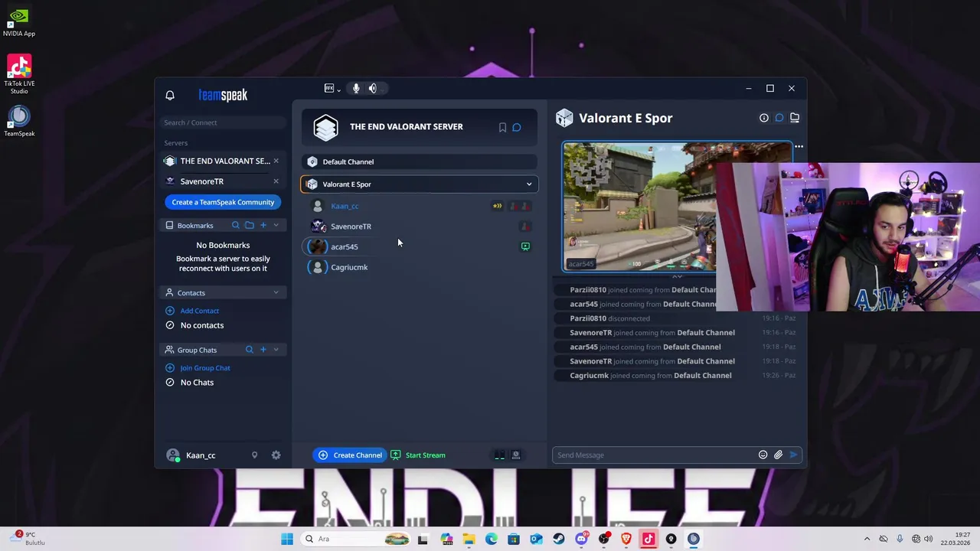Select the Default Channel row

point(420,161)
